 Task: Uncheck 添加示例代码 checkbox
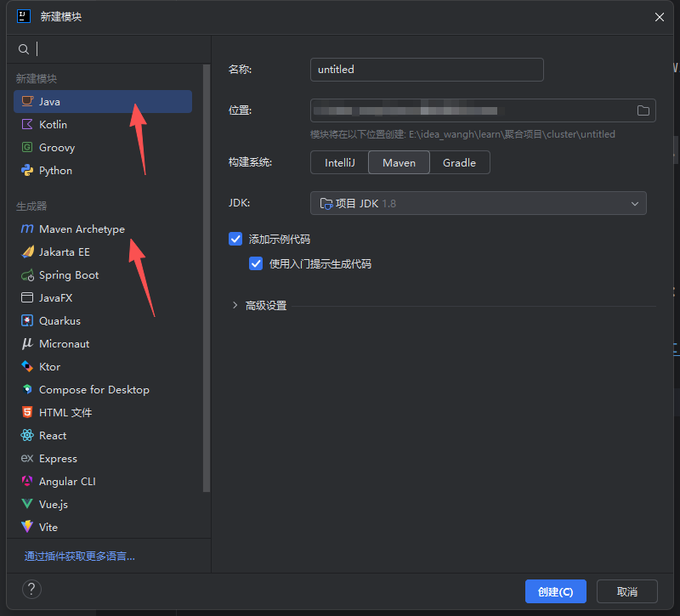coord(235,239)
